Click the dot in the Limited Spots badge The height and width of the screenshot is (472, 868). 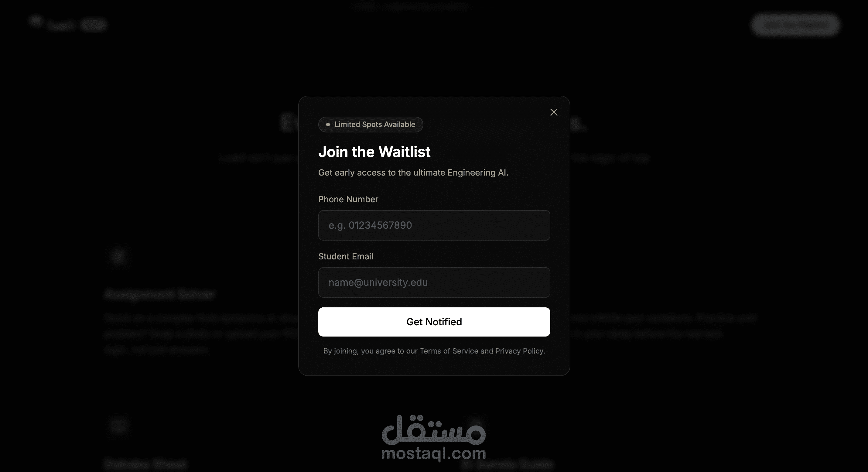(328, 125)
